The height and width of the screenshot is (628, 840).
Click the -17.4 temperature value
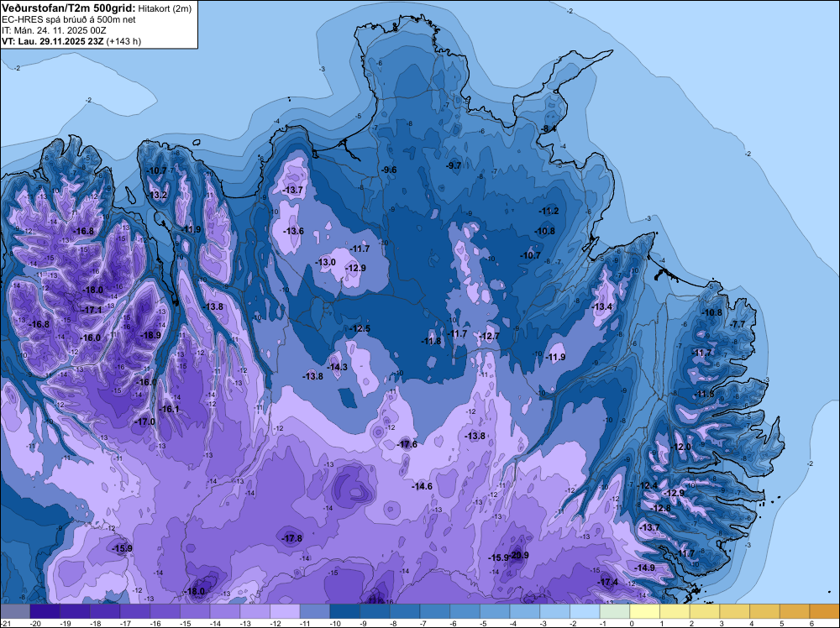(608, 583)
